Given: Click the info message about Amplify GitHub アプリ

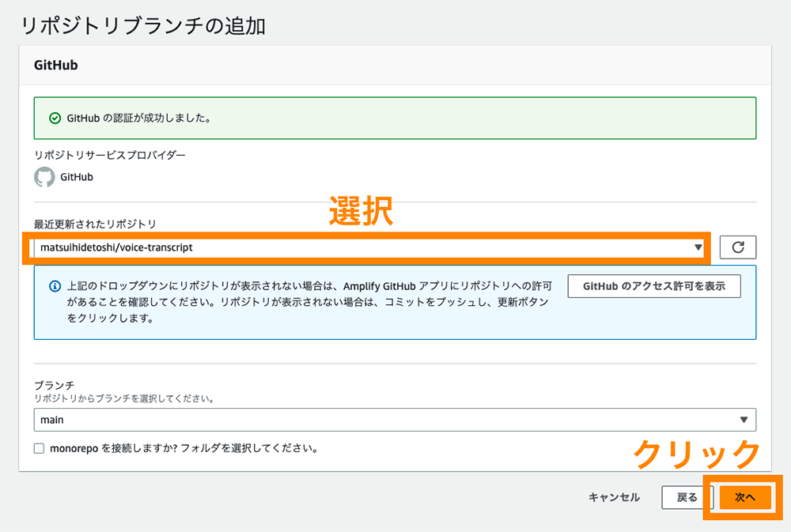Looking at the screenshot, I should tap(308, 302).
